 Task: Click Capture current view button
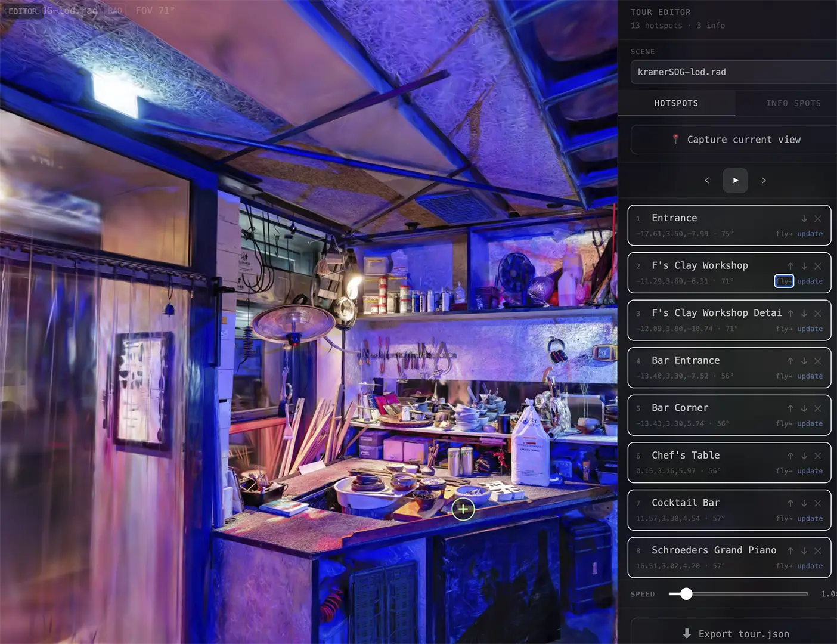click(735, 140)
